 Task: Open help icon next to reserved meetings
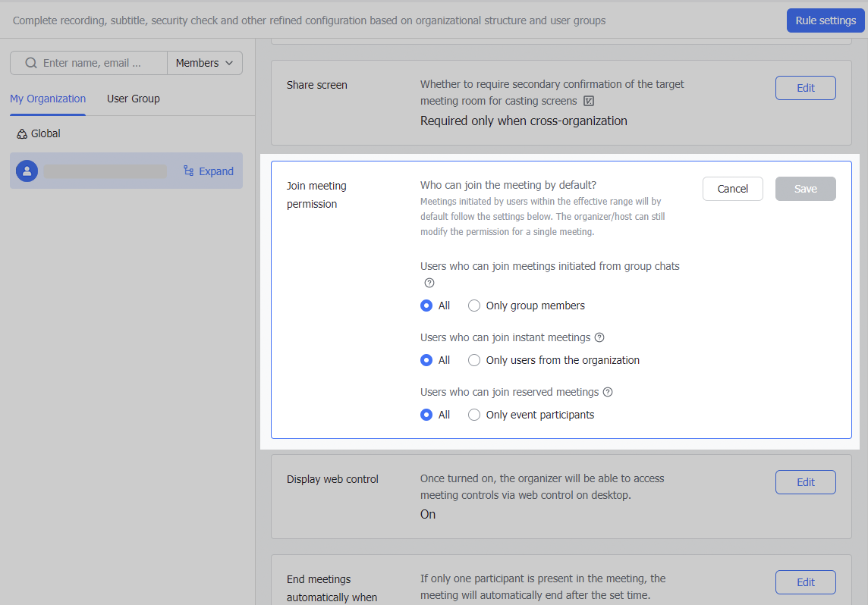607,392
